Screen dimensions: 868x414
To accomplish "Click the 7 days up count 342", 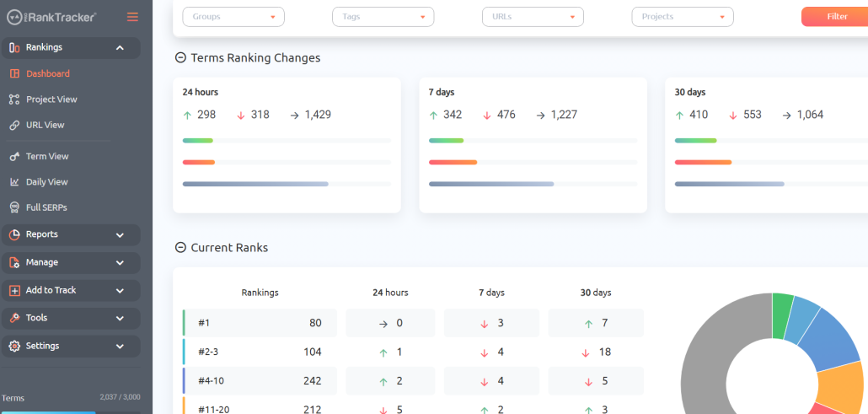I will point(453,115).
